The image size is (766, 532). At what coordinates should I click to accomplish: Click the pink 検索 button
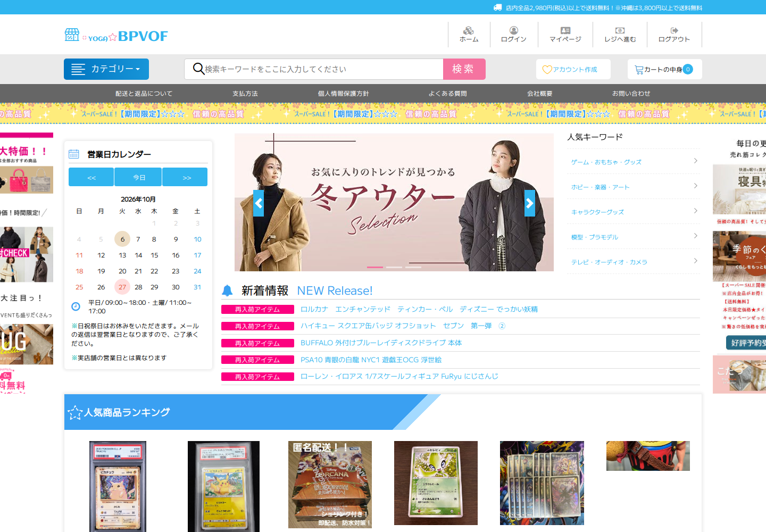(464, 69)
